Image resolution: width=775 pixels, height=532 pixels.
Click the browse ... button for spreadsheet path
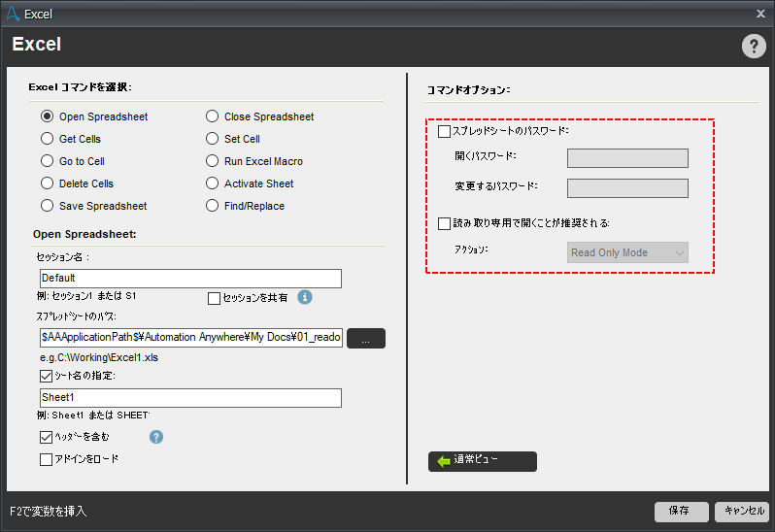tap(366, 339)
